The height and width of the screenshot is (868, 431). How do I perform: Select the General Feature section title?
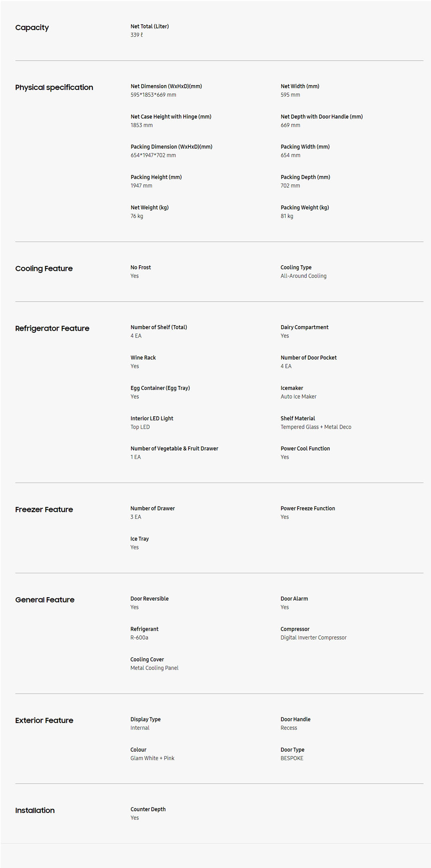pyautogui.click(x=45, y=600)
